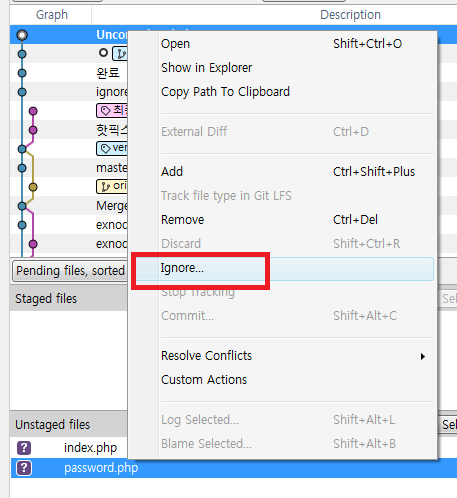The width and height of the screenshot is (457, 498).
Task: Select the uncommitted changes graph node
Action: 22,35
